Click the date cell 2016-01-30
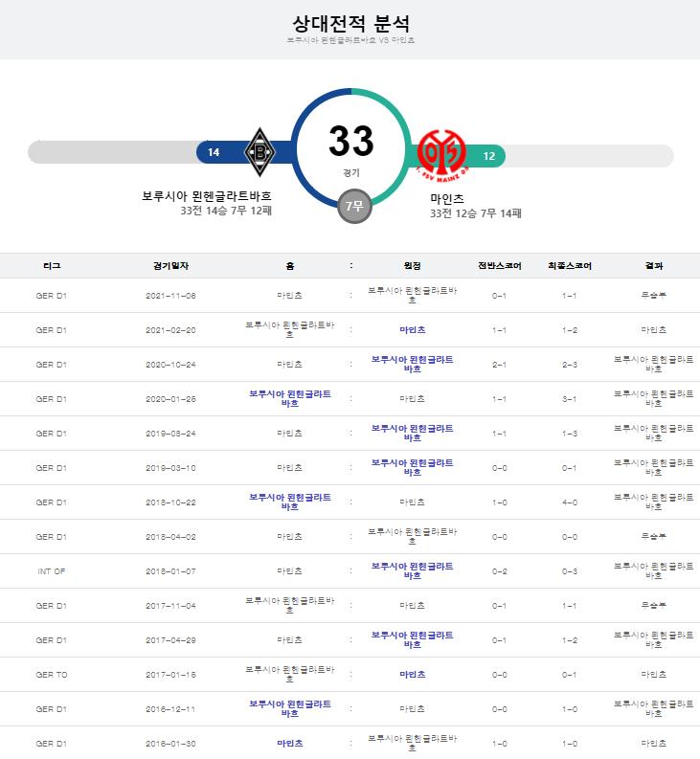700x759 pixels. [x=170, y=744]
